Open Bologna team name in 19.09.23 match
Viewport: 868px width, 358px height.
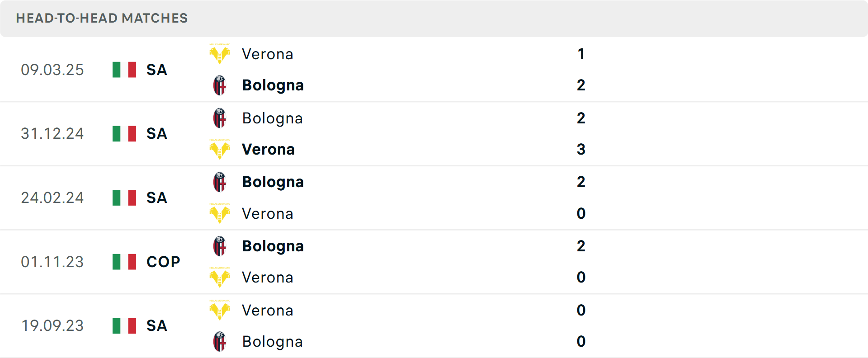point(272,342)
